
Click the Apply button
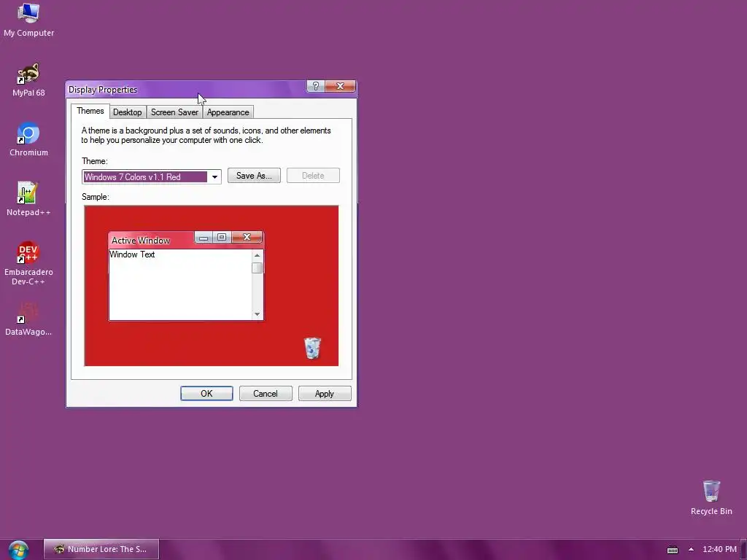[325, 393]
